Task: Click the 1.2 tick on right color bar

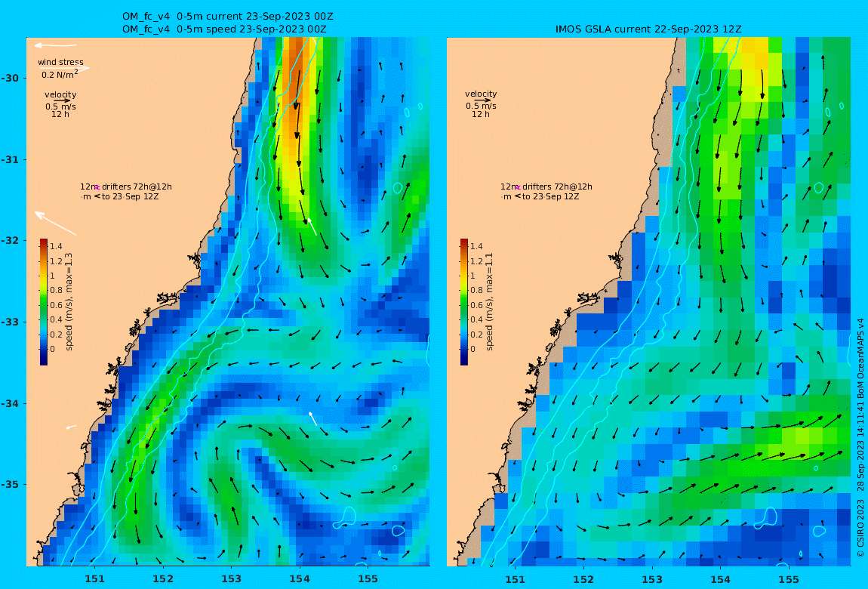Action: pyautogui.click(x=476, y=261)
